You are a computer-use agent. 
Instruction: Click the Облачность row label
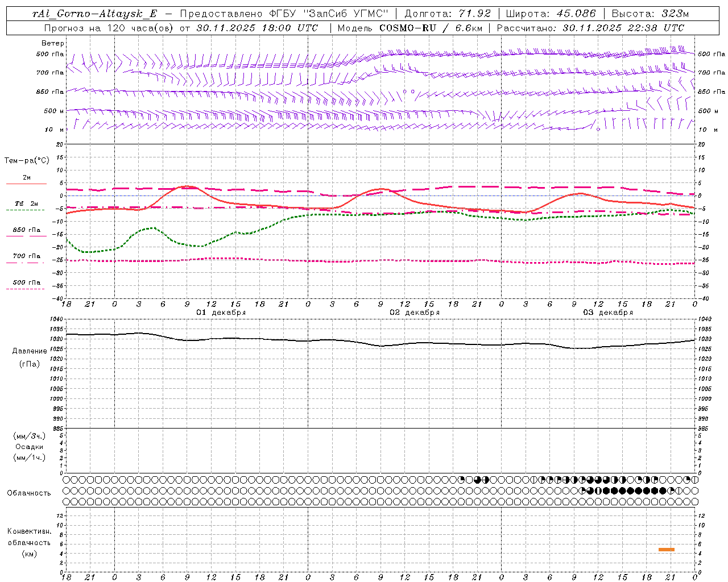click(29, 493)
